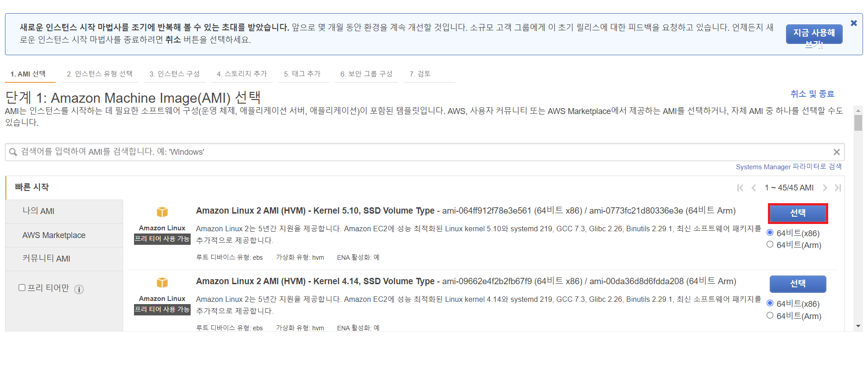Close the new launch wizard banner
868x367 pixels.
tap(854, 23)
